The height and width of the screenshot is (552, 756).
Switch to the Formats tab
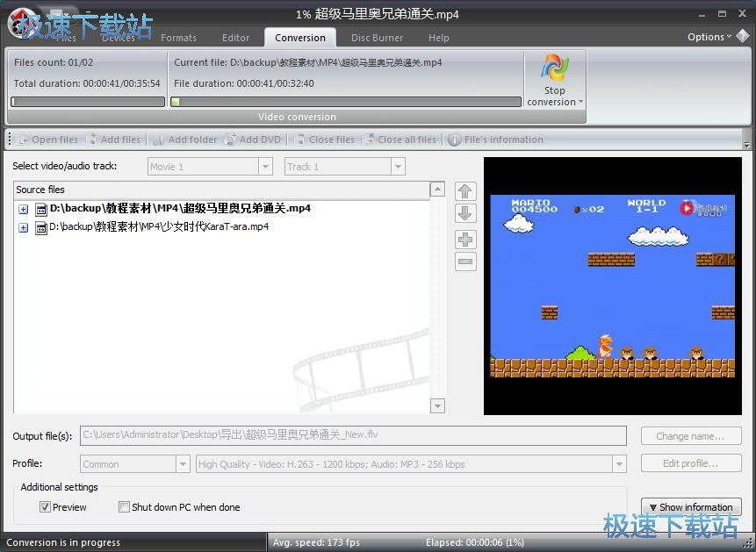pyautogui.click(x=178, y=38)
